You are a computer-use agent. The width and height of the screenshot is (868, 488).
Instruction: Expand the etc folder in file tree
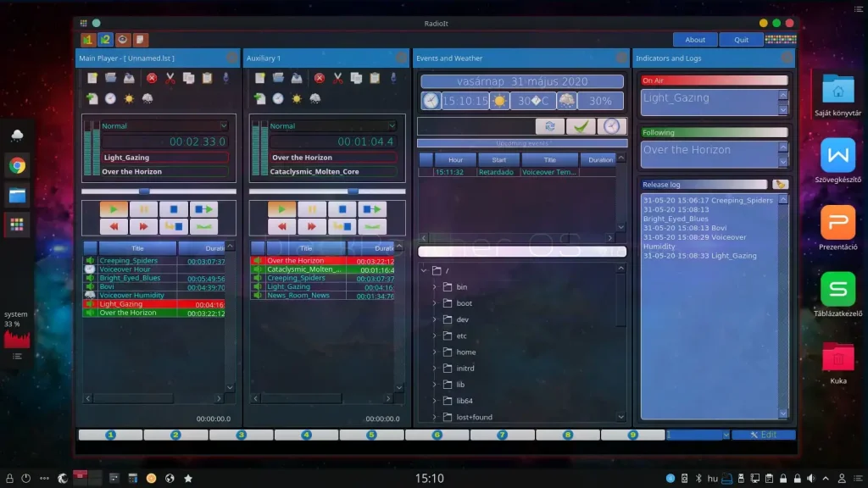tap(435, 335)
